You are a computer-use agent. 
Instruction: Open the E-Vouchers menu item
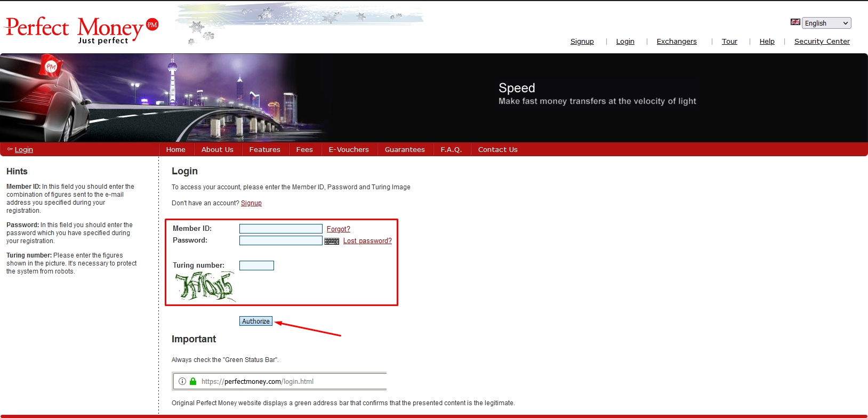[x=349, y=150]
